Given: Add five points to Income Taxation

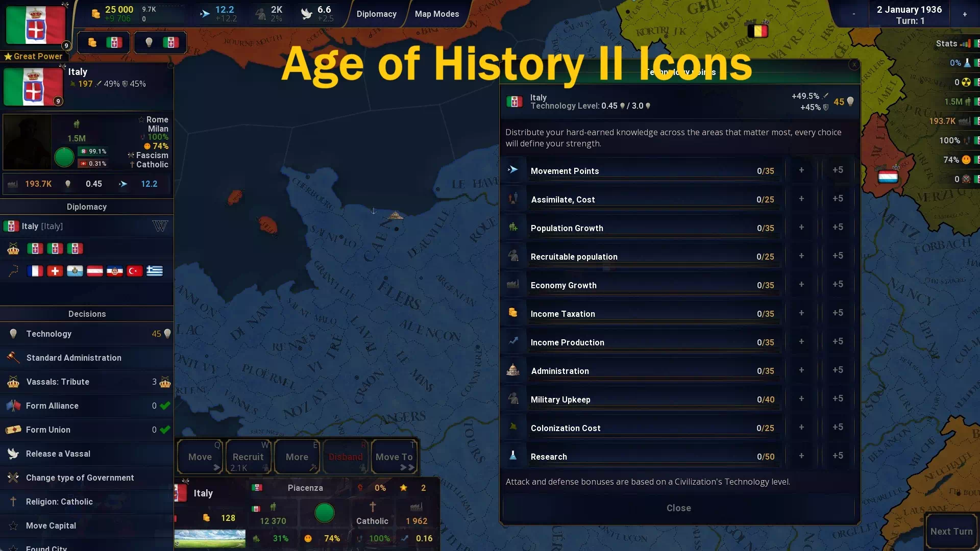Looking at the screenshot, I should pyautogui.click(x=838, y=313).
